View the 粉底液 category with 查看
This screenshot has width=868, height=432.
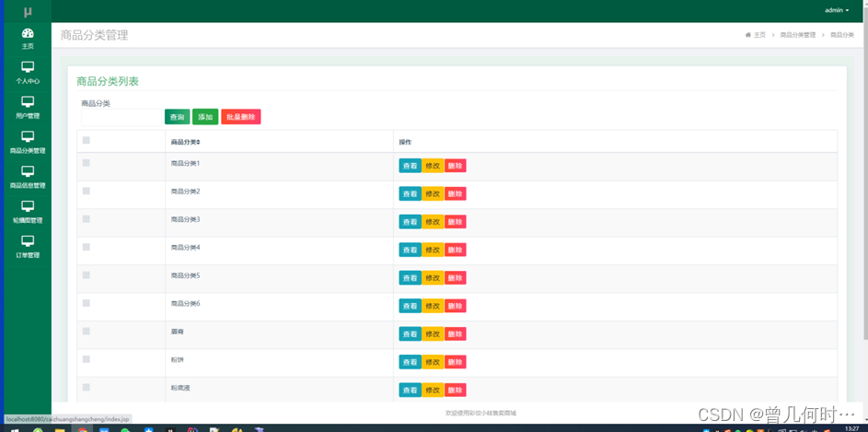pos(410,390)
